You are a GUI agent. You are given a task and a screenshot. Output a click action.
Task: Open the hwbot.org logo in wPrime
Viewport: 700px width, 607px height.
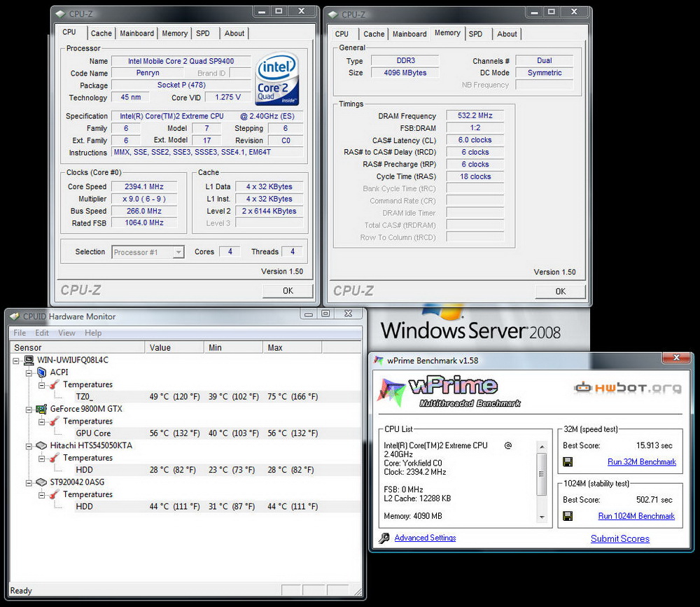click(628, 387)
